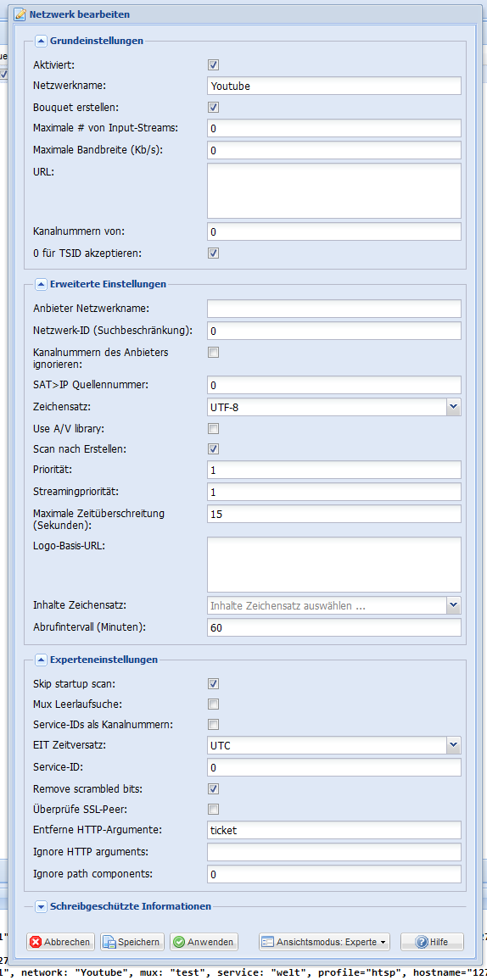Click the Ignore path components field
The width and height of the screenshot is (487, 980).
(333, 874)
